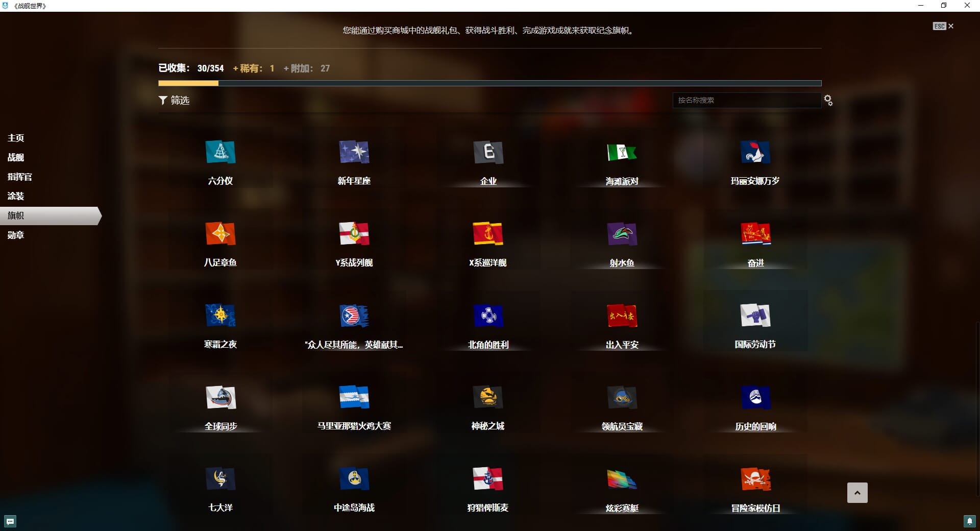The image size is (980, 531).
Task: Go to 指挥官 in sidebar
Action: pyautogui.click(x=20, y=177)
